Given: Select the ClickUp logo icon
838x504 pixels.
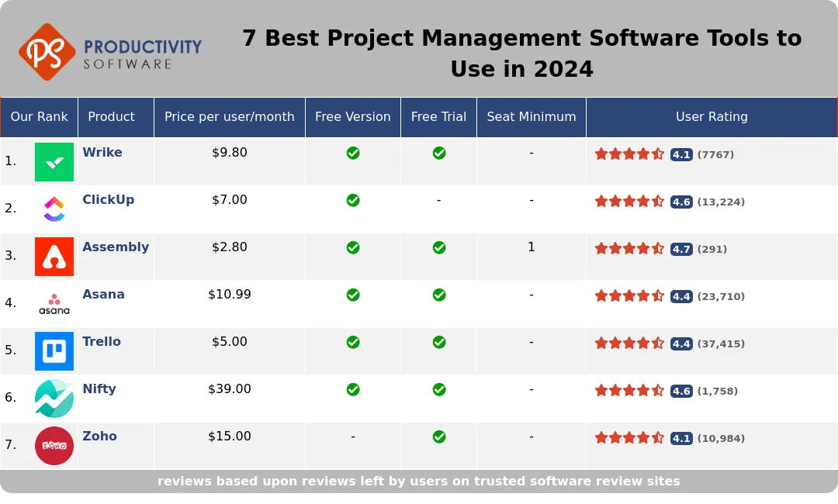Looking at the screenshot, I should [x=54, y=209].
